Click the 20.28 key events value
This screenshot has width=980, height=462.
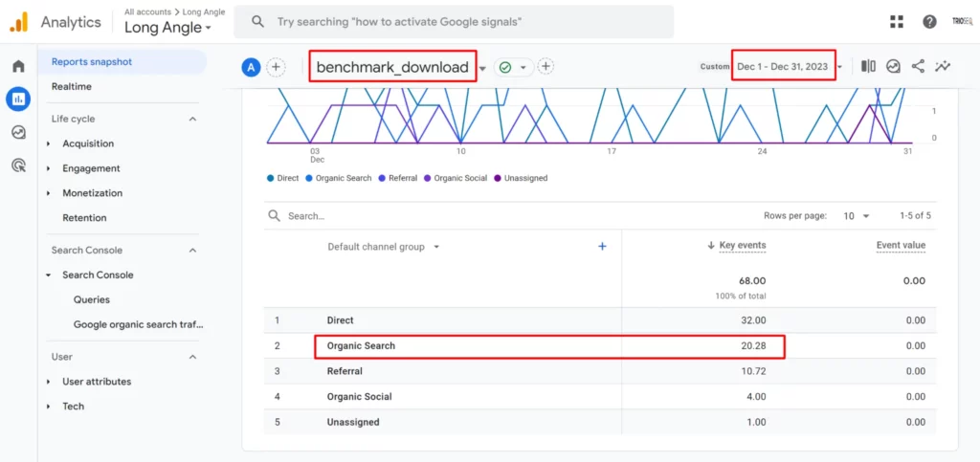click(753, 345)
